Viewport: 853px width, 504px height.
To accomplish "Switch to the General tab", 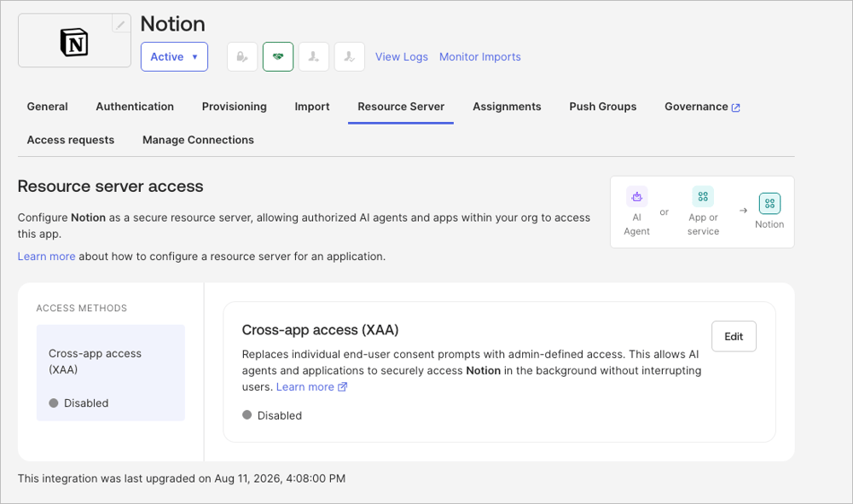I will pos(47,107).
